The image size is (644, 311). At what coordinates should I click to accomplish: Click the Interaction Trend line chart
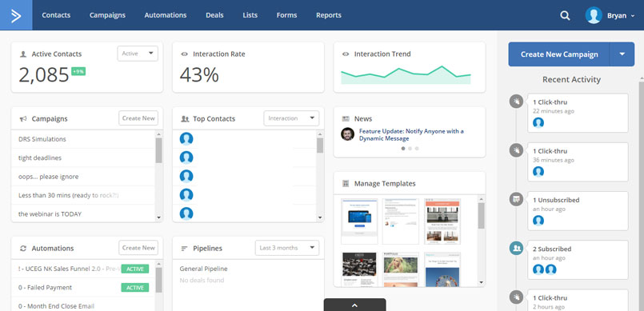406,75
